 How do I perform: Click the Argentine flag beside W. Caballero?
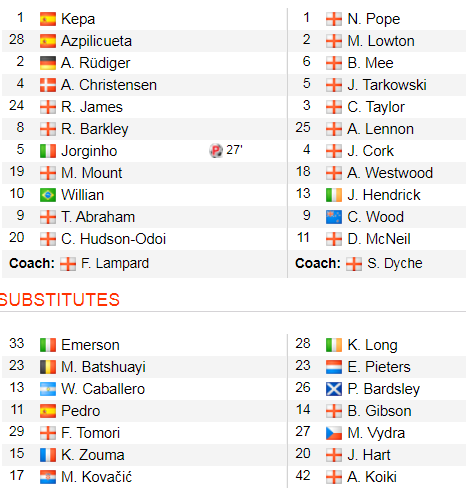tap(48, 389)
